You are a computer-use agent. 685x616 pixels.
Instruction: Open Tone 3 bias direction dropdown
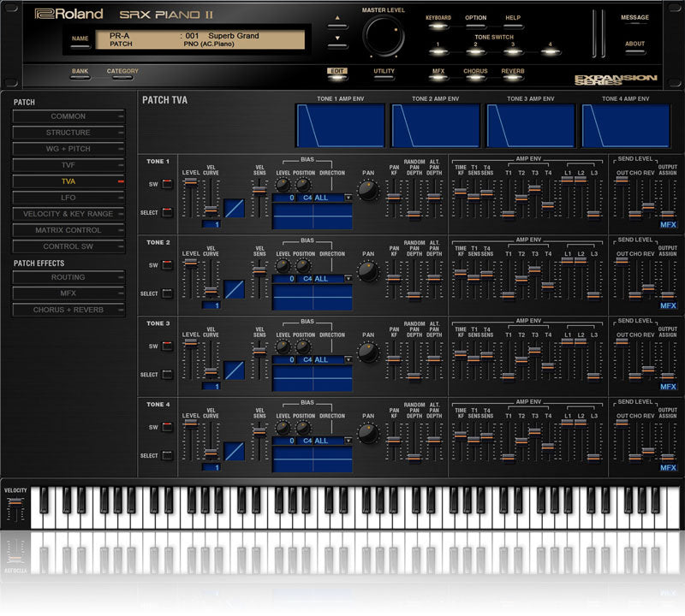pos(348,359)
